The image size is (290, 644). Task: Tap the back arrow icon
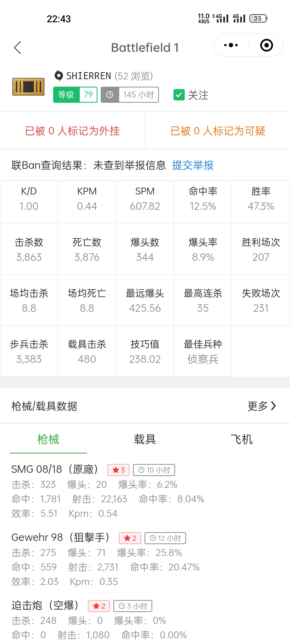pyautogui.click(x=18, y=48)
